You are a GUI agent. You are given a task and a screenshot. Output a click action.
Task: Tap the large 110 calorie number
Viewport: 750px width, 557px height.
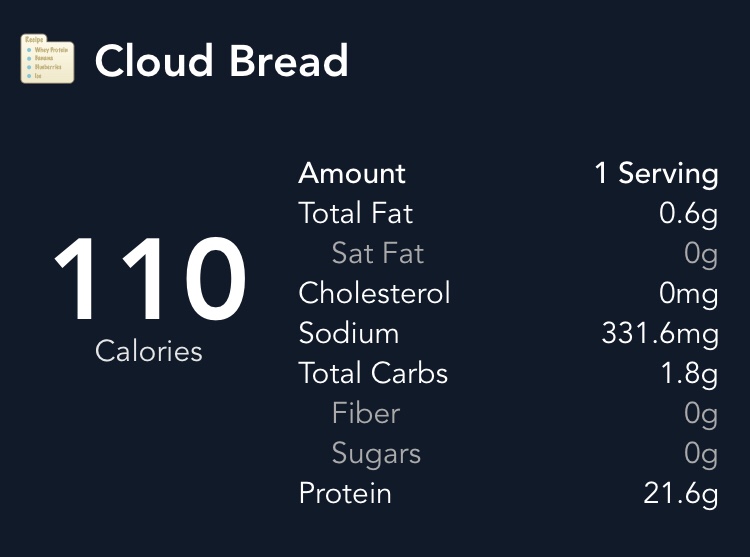149,281
